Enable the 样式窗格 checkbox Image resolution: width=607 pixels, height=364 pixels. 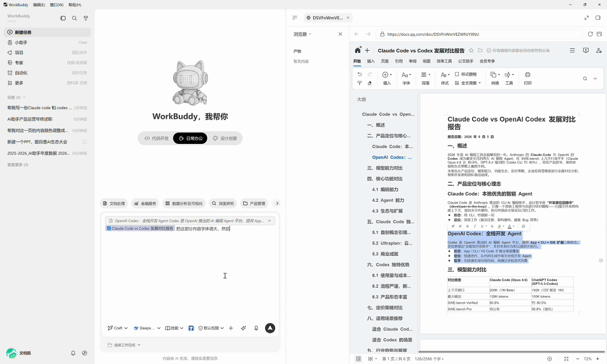click(457, 75)
